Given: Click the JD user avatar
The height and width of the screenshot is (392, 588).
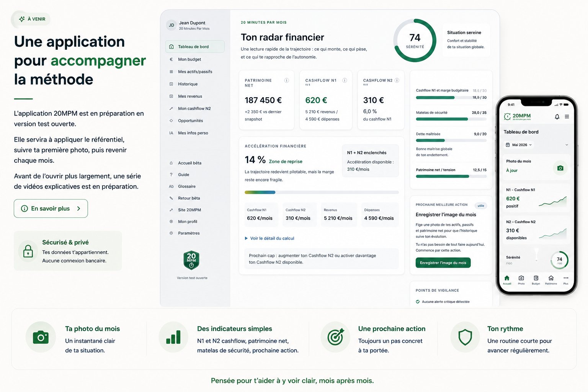Looking at the screenshot, I should click(x=171, y=25).
